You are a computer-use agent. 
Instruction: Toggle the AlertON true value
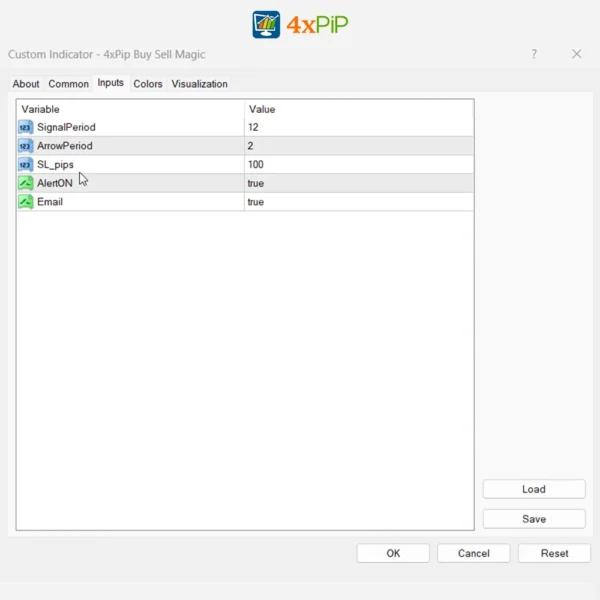[x=256, y=183]
